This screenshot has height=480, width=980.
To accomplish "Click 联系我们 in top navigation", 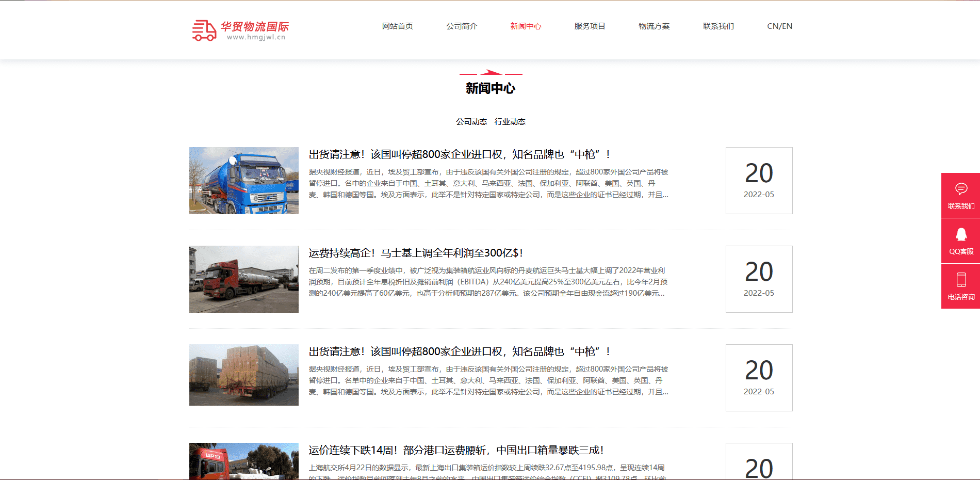I will pyautogui.click(x=718, y=26).
